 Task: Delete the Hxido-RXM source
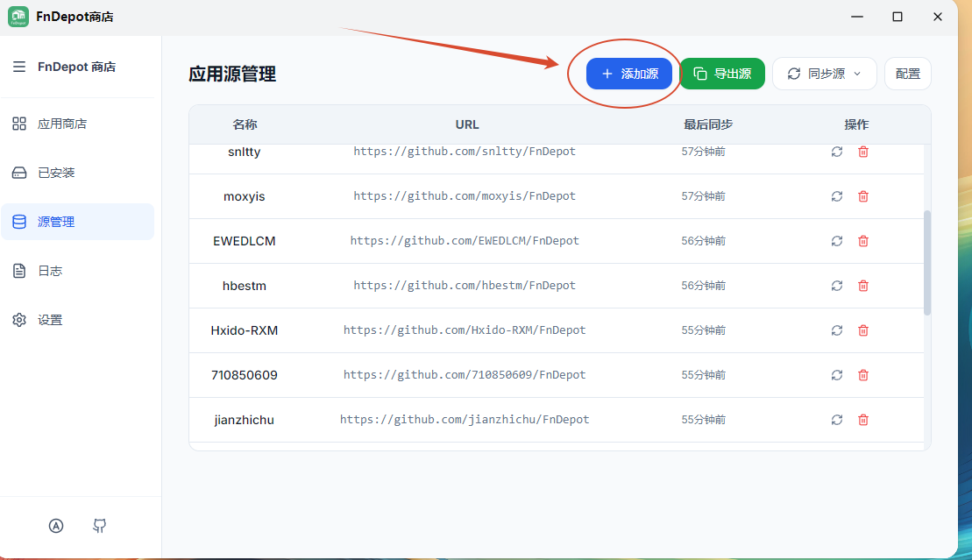[x=863, y=330]
